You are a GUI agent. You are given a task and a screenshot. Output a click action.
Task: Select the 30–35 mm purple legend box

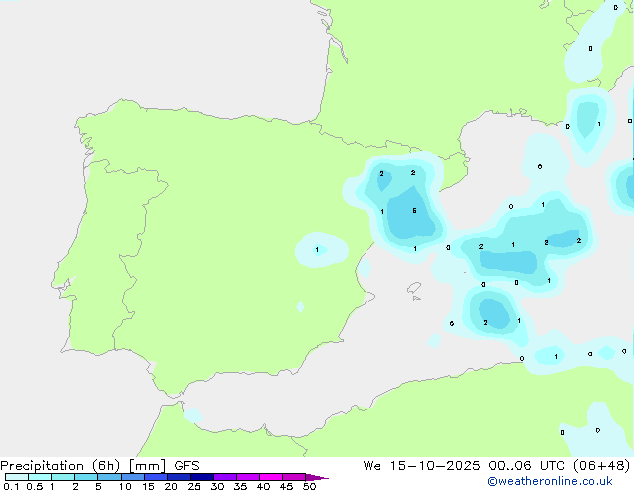pyautogui.click(x=225, y=477)
